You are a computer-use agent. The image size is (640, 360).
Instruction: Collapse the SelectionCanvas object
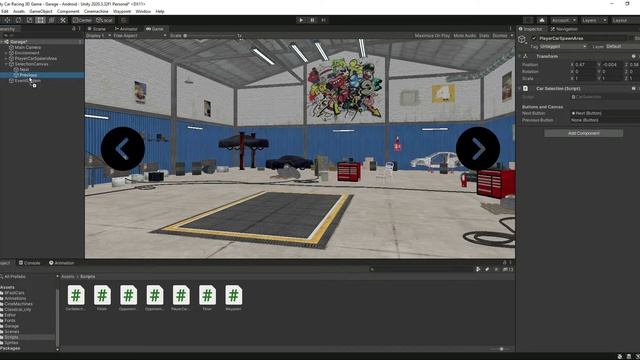6,64
